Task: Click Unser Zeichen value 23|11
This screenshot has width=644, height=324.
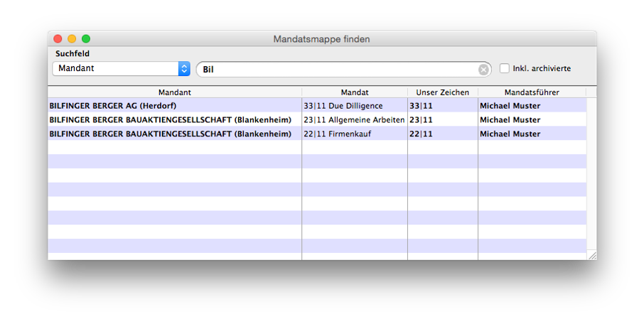Action: pos(421,120)
